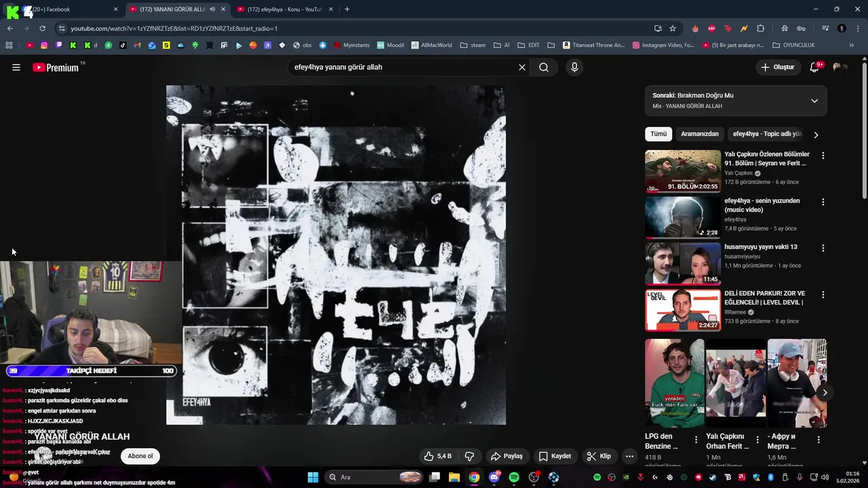The image size is (868, 488).
Task: Open options for LPG den Benzine short
Action: [696, 440]
